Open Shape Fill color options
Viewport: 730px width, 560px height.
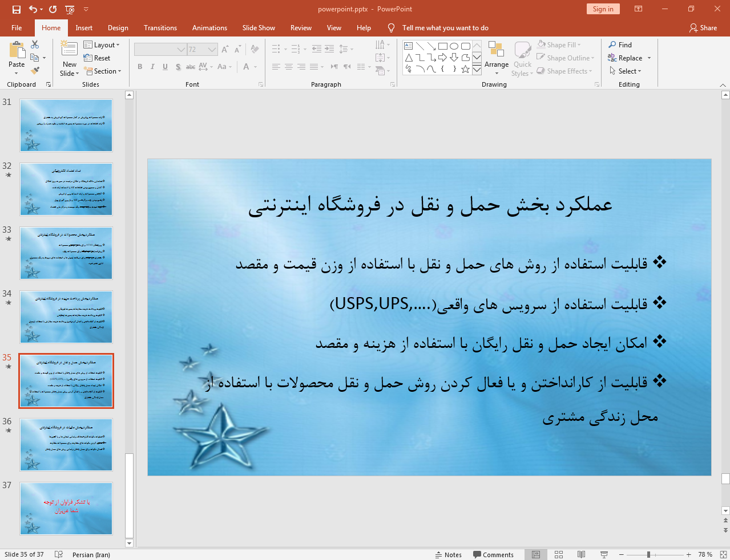tap(559, 44)
